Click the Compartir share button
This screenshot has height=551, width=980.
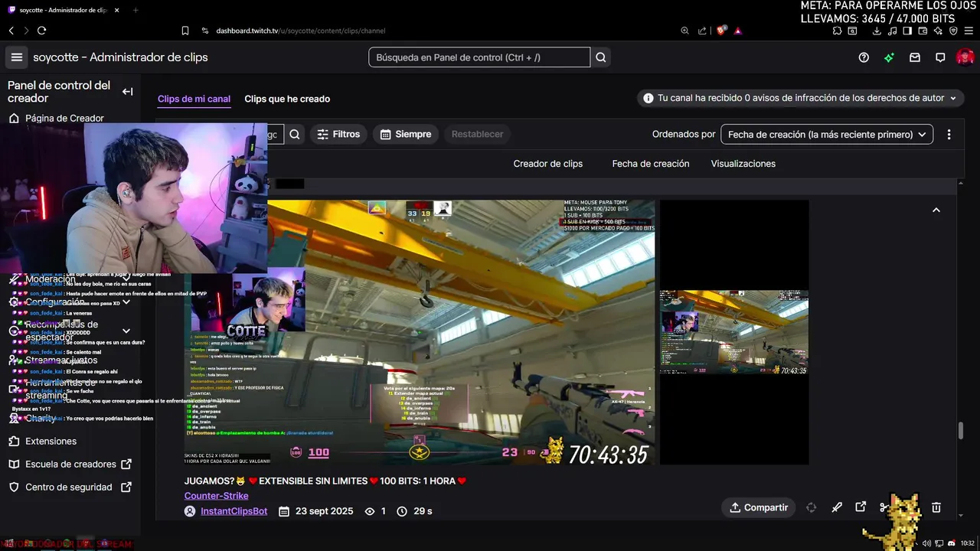point(759,507)
